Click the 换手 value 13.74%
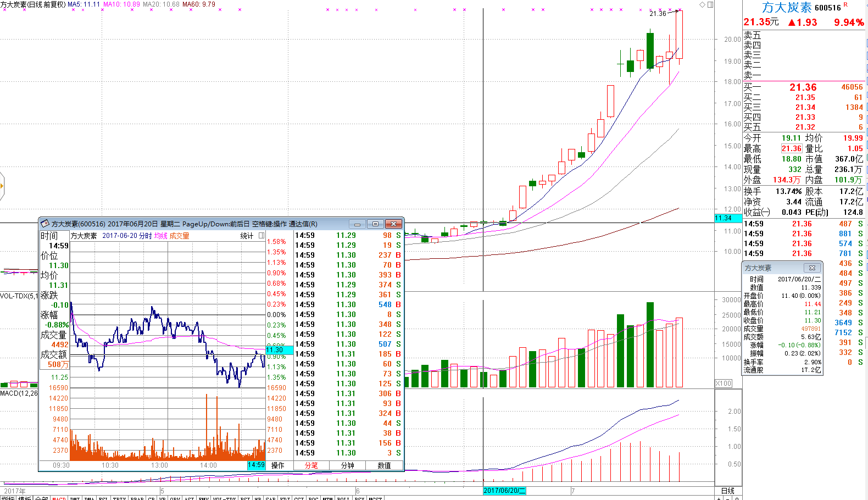 click(789, 192)
